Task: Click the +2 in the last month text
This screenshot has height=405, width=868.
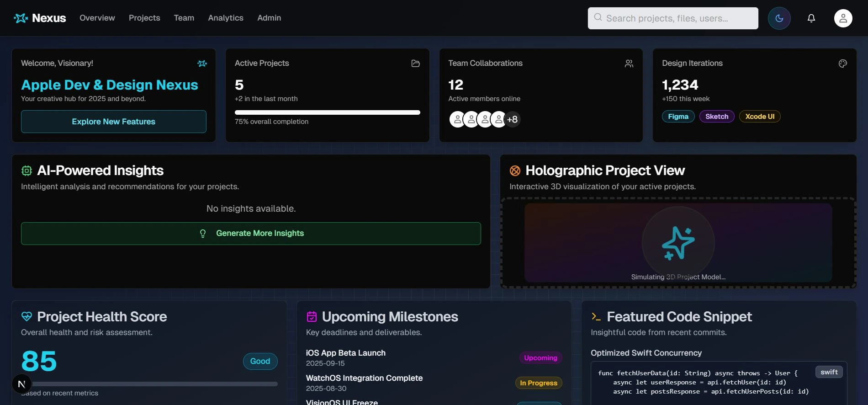Action: (x=266, y=99)
